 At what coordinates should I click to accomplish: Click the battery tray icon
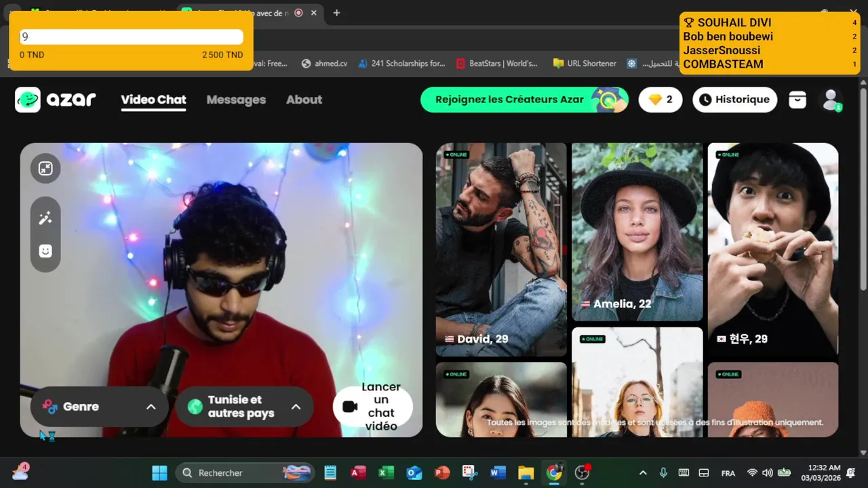click(x=784, y=472)
